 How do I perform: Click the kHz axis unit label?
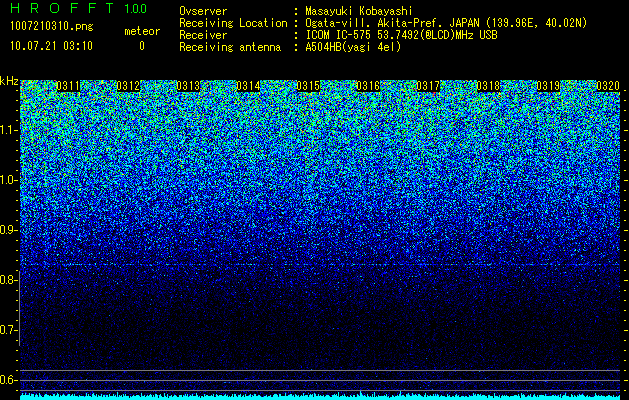pos(9,81)
